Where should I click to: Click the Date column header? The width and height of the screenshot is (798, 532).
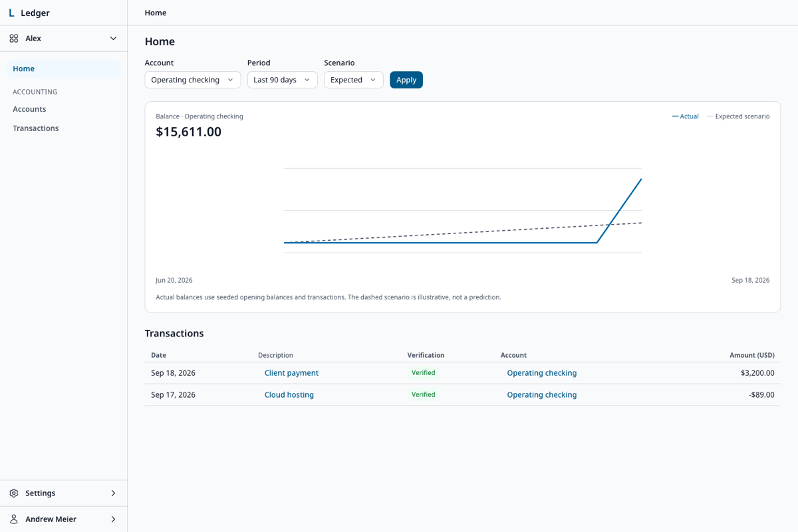tap(159, 356)
